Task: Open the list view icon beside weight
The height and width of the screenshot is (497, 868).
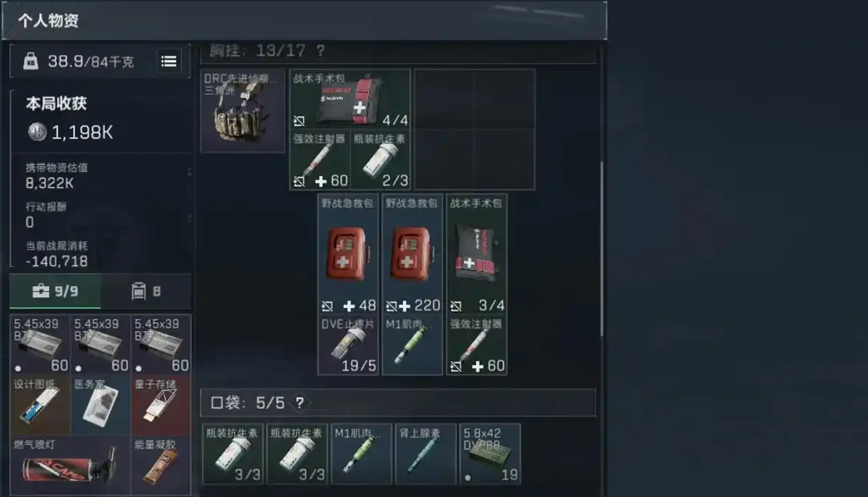Action: tap(169, 61)
